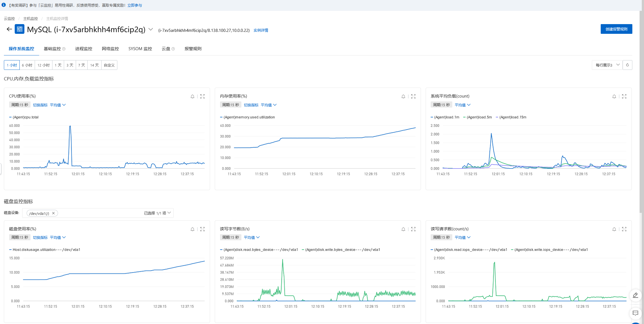Open 平均值 dropdown in CPU使用率 chart

[58, 105]
